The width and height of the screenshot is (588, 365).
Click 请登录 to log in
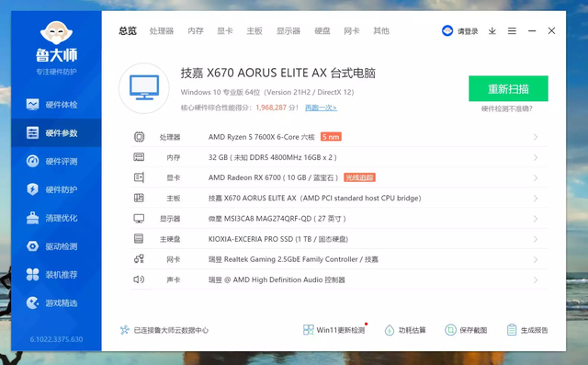[468, 31]
